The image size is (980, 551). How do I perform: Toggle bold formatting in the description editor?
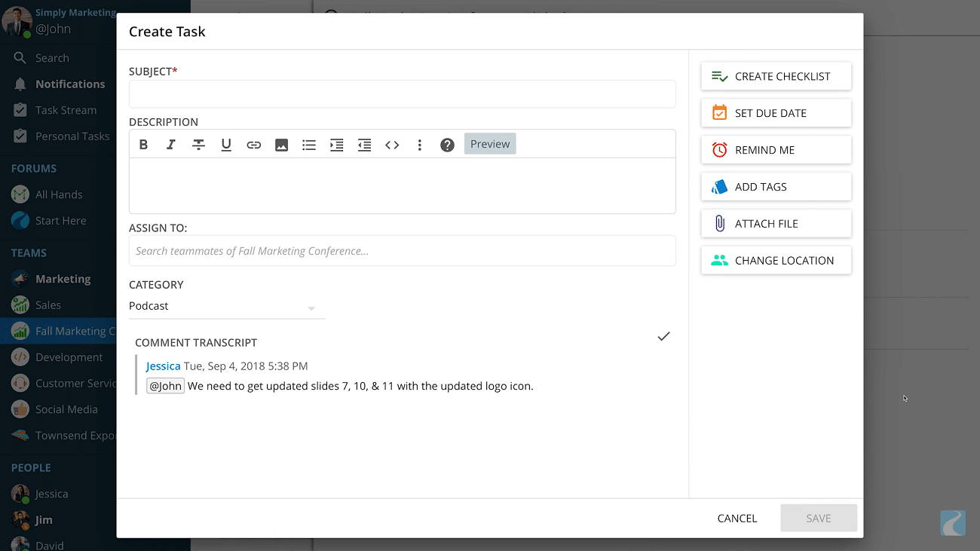tap(143, 144)
